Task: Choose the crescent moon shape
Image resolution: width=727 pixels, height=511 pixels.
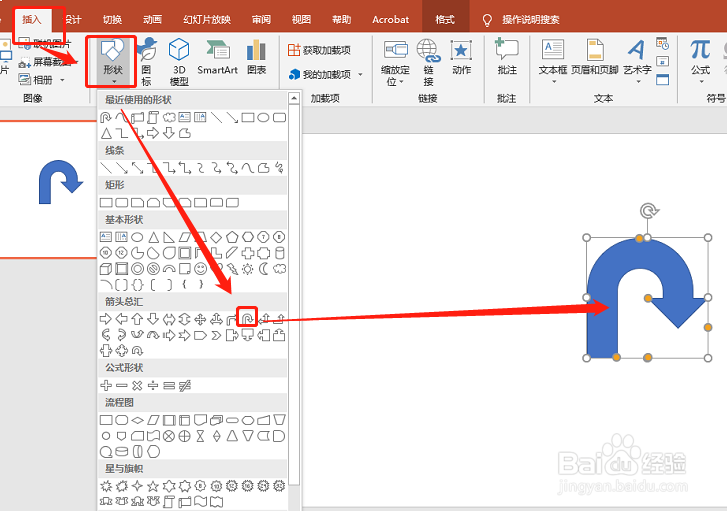Action: point(263,269)
